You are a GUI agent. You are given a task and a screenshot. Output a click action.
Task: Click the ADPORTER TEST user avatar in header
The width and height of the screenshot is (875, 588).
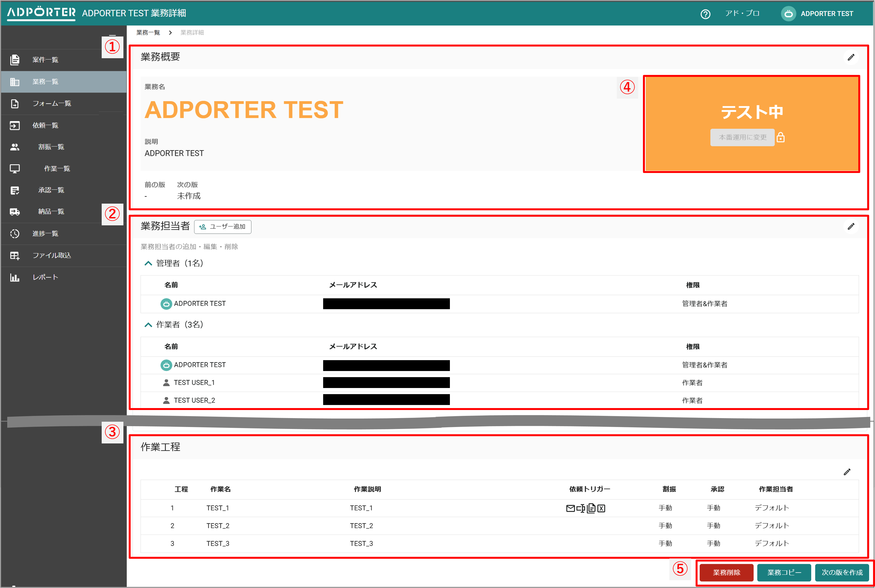pyautogui.click(x=788, y=14)
